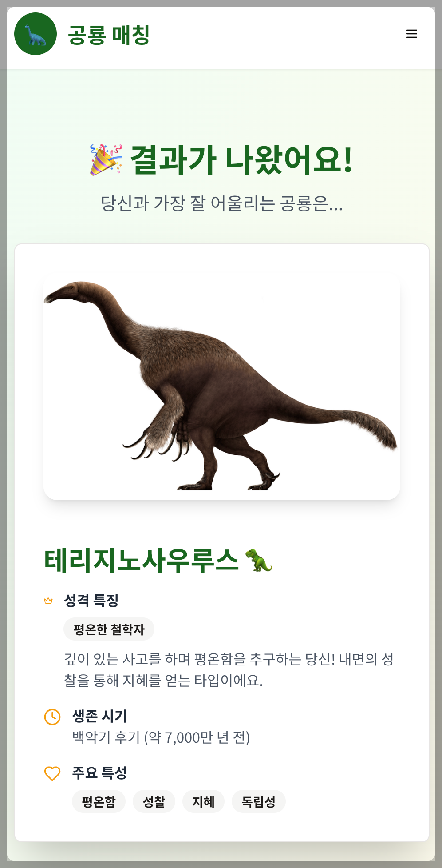
Task: Select the 성찰 trait tag
Action: [154, 801]
